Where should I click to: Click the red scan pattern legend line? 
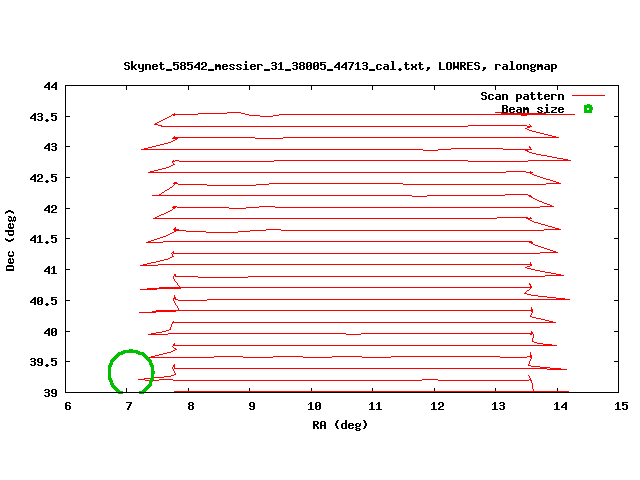[588, 96]
